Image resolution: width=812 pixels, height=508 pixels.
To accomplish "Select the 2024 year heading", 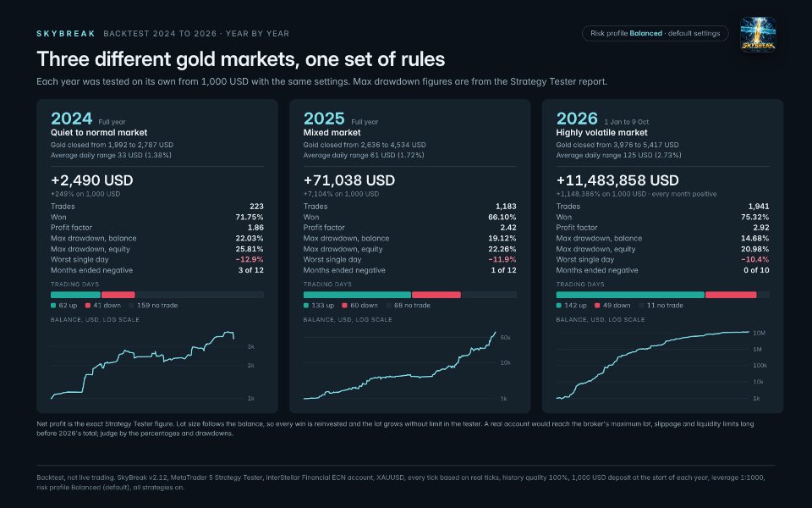I will (x=71, y=119).
